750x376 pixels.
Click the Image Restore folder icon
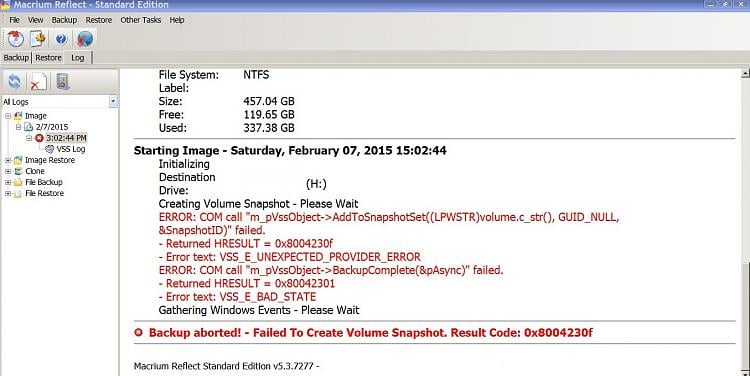[x=18, y=160]
